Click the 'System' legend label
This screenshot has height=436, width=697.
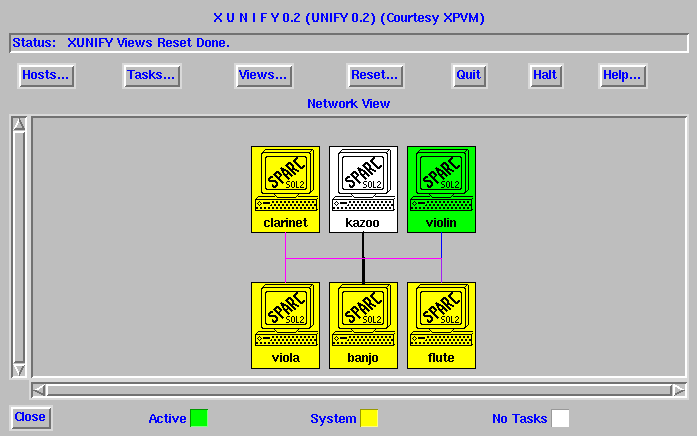[333, 419]
